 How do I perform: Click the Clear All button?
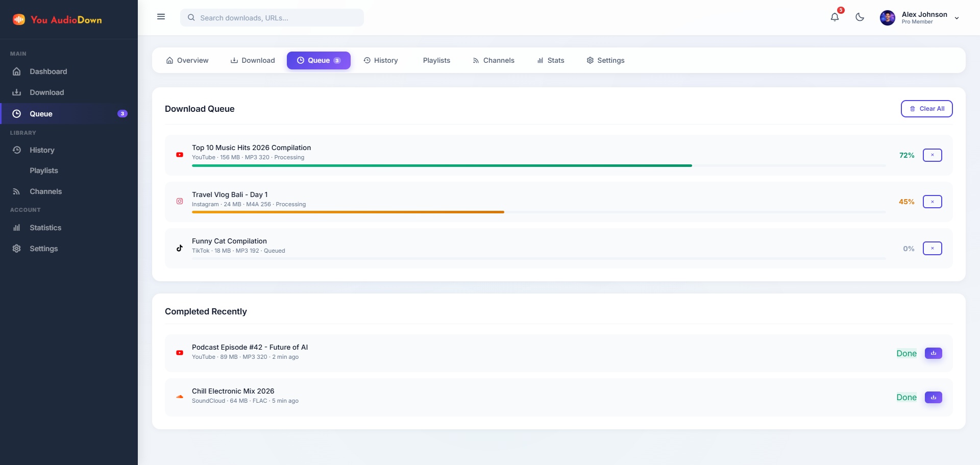(926, 109)
